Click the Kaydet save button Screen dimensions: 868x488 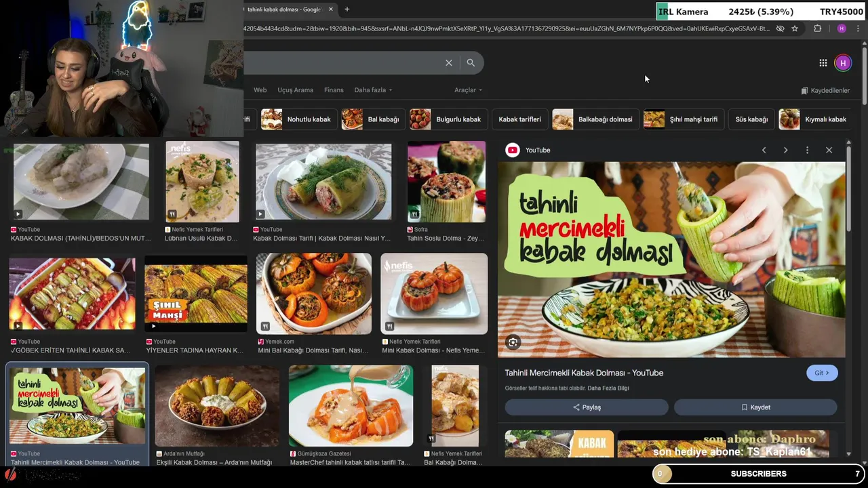point(755,407)
